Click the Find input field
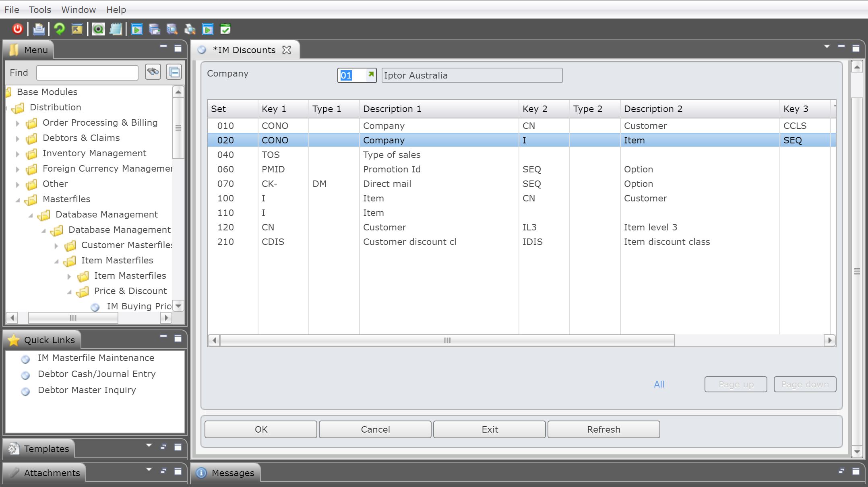Viewport: 868px width, 487px height. tap(87, 73)
